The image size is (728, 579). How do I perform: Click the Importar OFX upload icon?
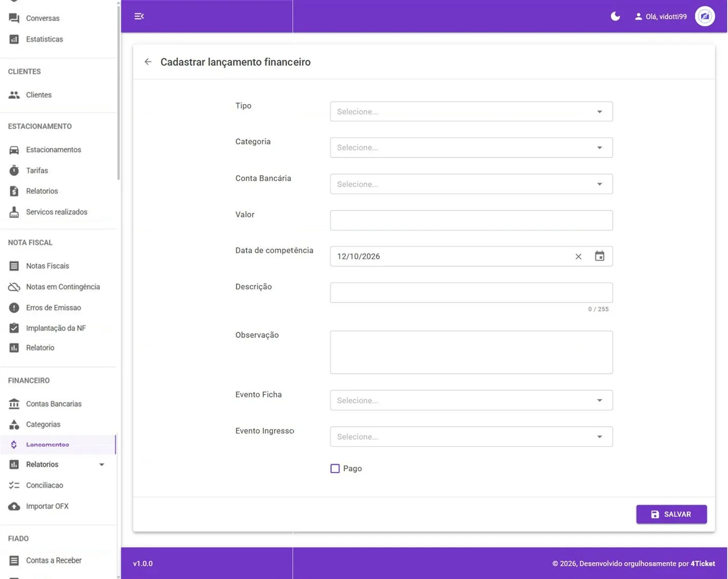coord(14,506)
